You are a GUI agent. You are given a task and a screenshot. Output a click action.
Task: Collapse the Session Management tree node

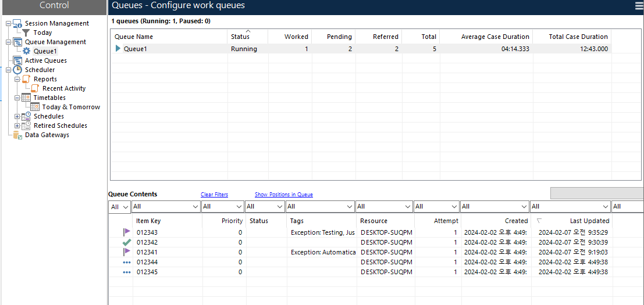pyautogui.click(x=9, y=23)
